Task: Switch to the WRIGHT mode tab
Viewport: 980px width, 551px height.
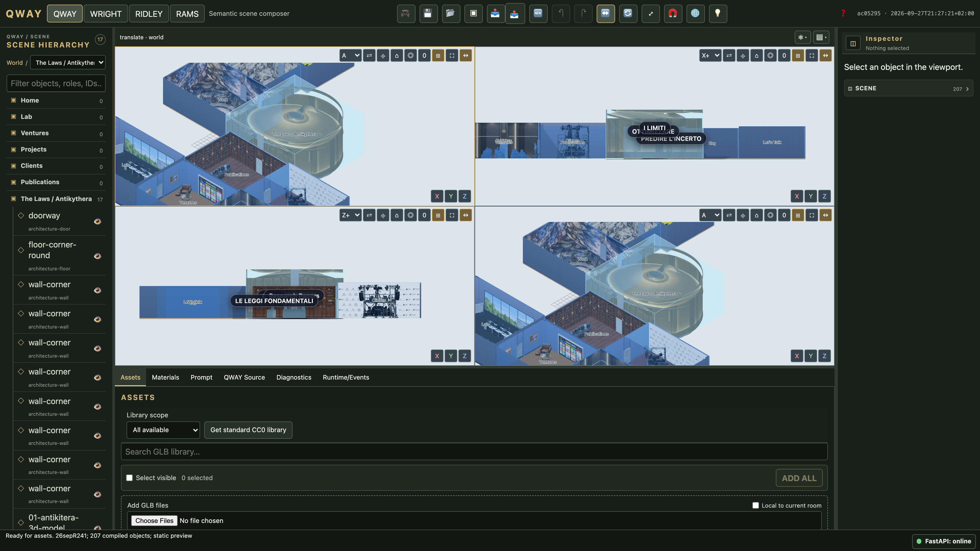Action: pyautogui.click(x=106, y=14)
